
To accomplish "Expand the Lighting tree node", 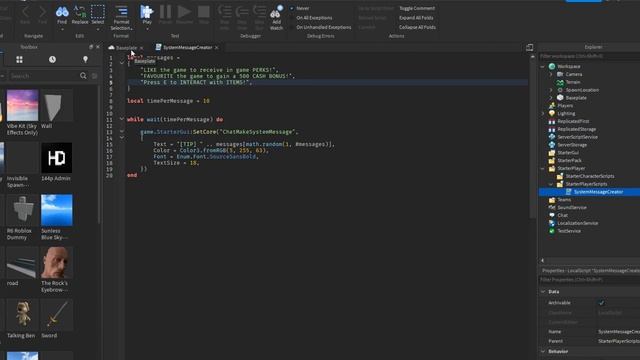I will (x=543, y=113).
